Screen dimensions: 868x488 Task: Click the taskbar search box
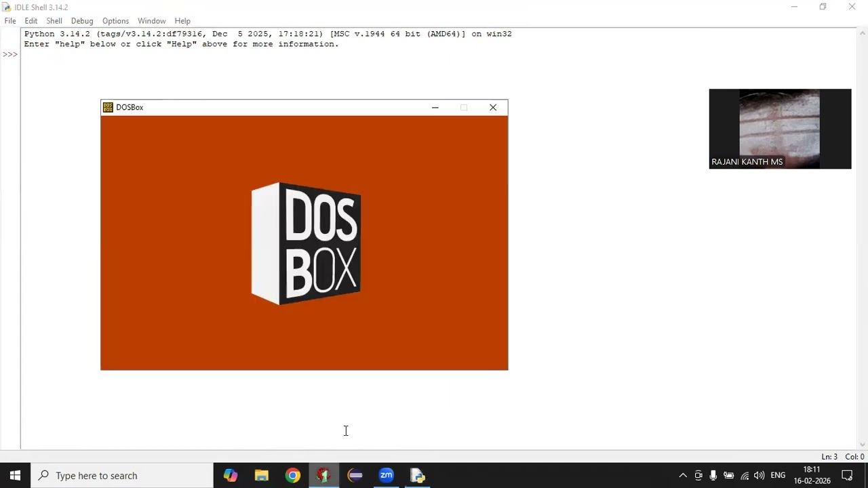(122, 475)
